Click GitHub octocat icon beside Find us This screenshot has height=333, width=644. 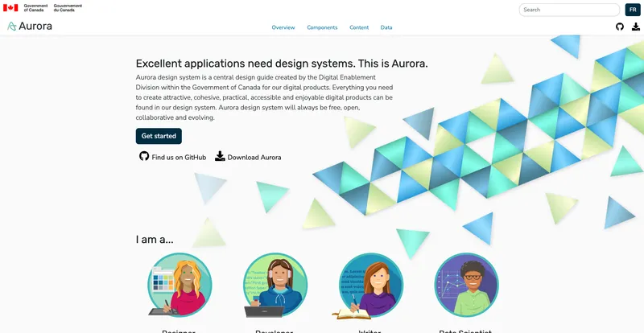144,156
